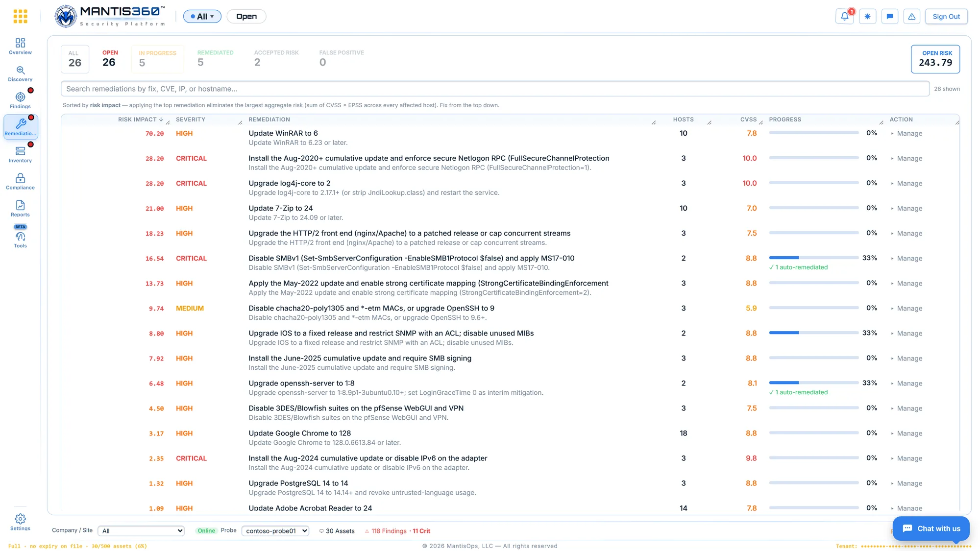This screenshot has height=551, width=980.
Task: Expand Manage for Update WinRAR row
Action: 906,133
